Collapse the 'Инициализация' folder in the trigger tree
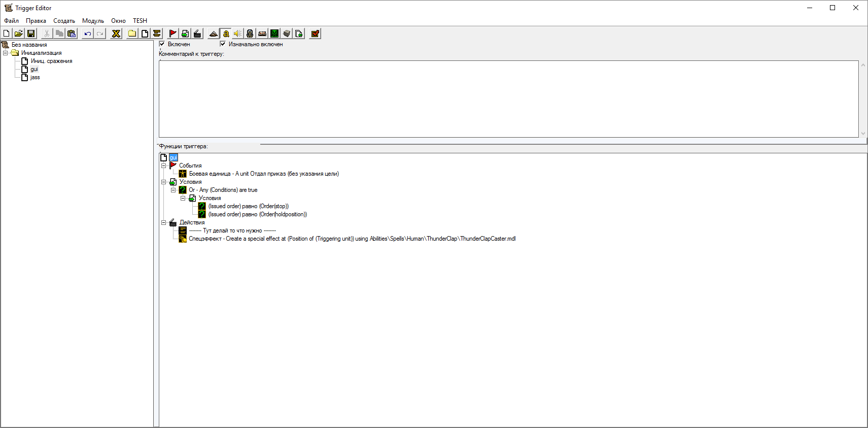This screenshot has width=868, height=428. point(6,53)
